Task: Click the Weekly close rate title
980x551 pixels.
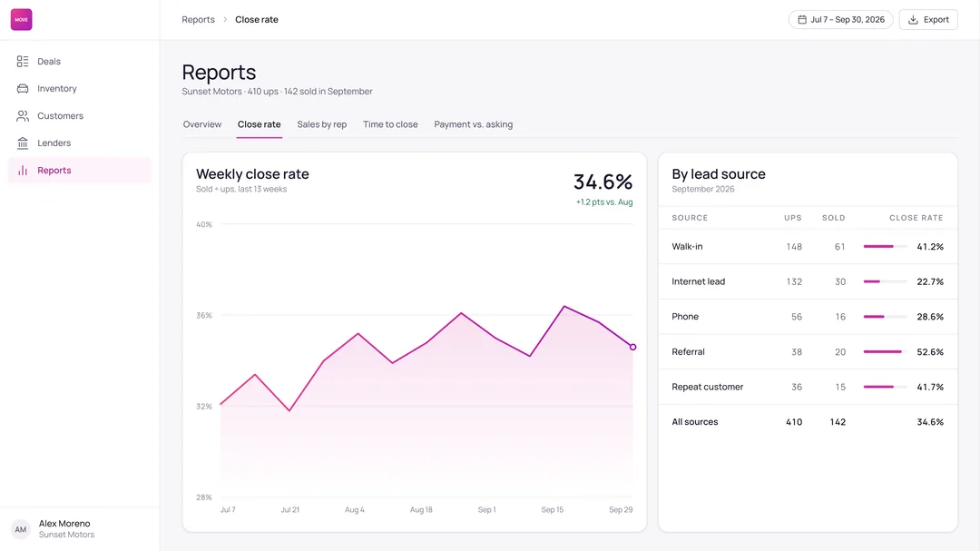Action: click(x=252, y=174)
